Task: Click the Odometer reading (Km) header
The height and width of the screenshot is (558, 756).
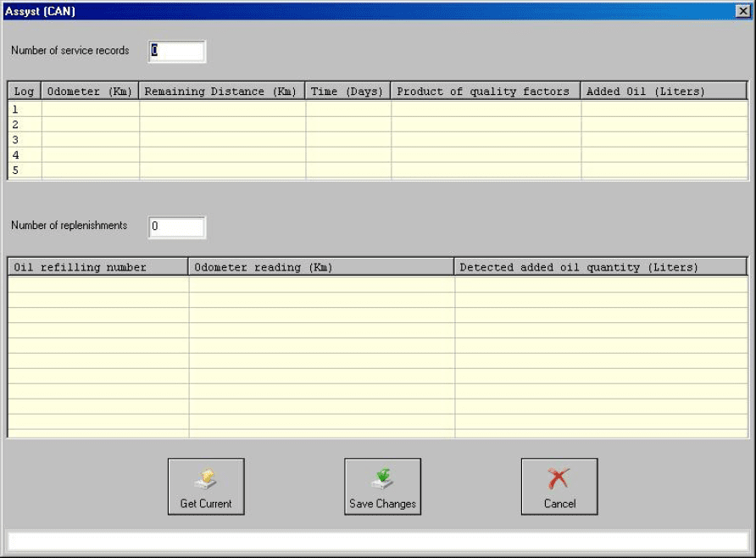Action: (321, 267)
